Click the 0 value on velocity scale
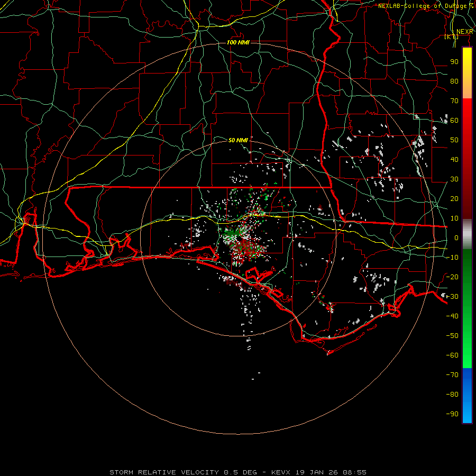 tap(456, 237)
